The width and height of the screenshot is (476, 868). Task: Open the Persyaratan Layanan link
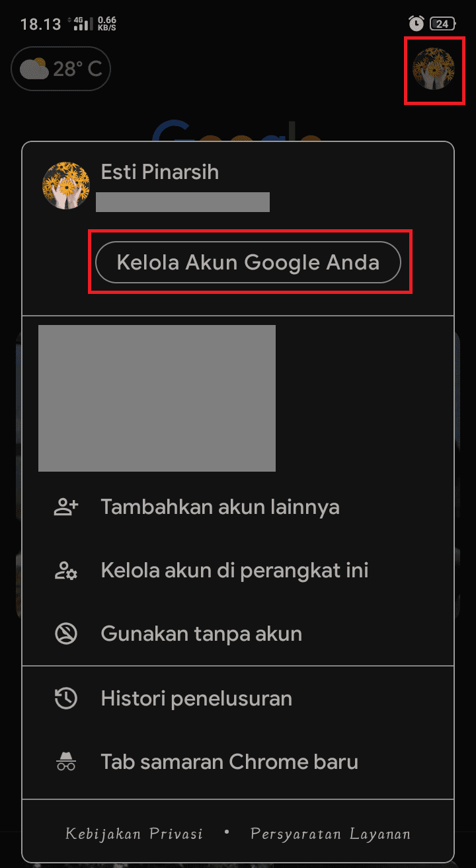pyautogui.click(x=331, y=834)
